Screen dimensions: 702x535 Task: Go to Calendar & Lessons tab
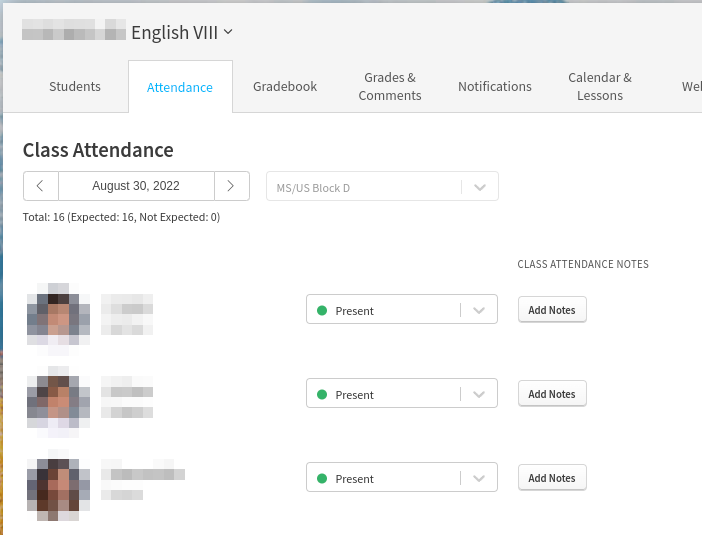tap(600, 87)
